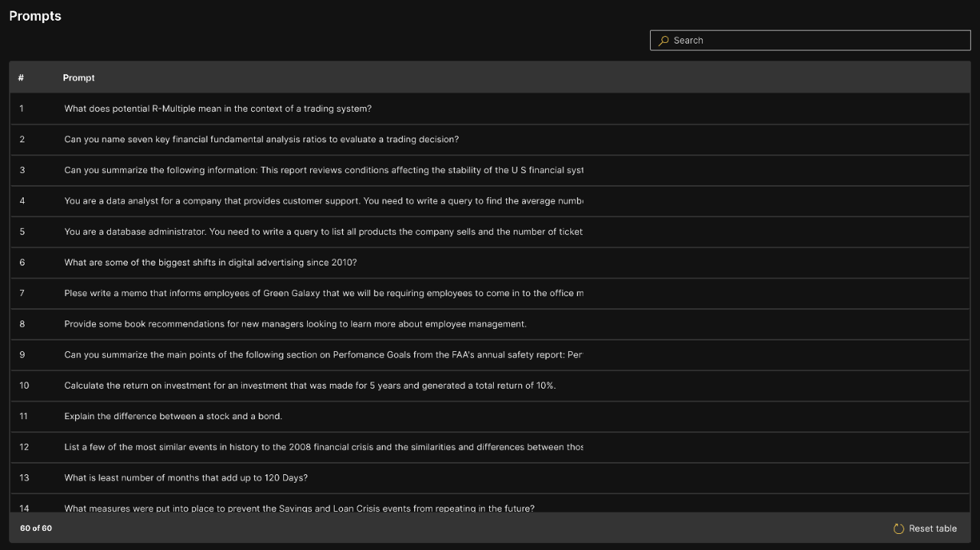980x550 pixels.
Task: Click the book recommendations for new managers row
Action: click(x=295, y=324)
